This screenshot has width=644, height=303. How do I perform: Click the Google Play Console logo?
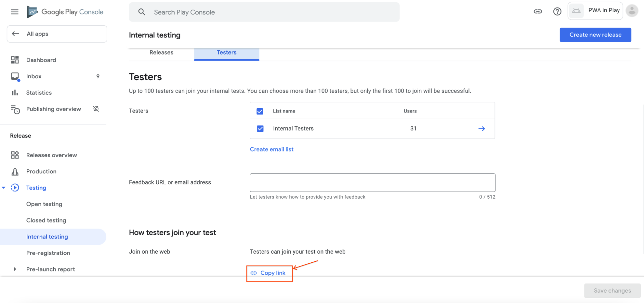click(65, 12)
